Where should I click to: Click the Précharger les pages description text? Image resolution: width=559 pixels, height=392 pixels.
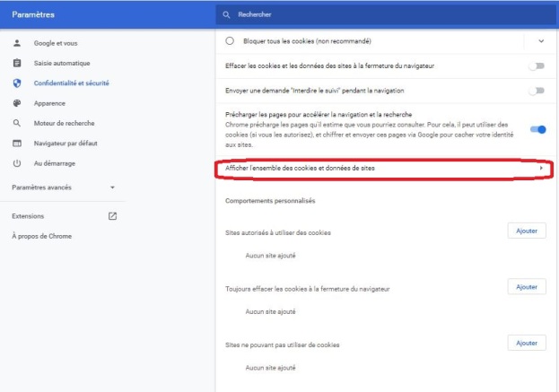pyautogui.click(x=370, y=135)
